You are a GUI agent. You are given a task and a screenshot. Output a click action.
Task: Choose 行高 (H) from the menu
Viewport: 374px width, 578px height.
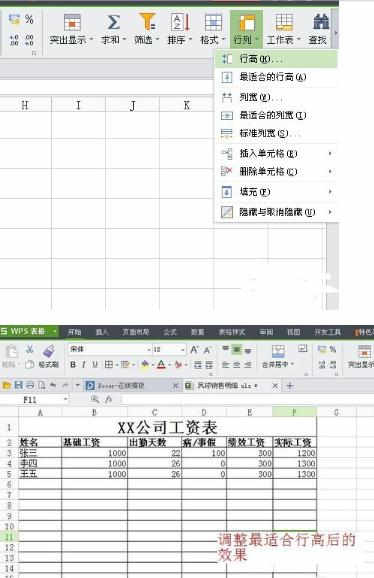pyautogui.click(x=276, y=59)
